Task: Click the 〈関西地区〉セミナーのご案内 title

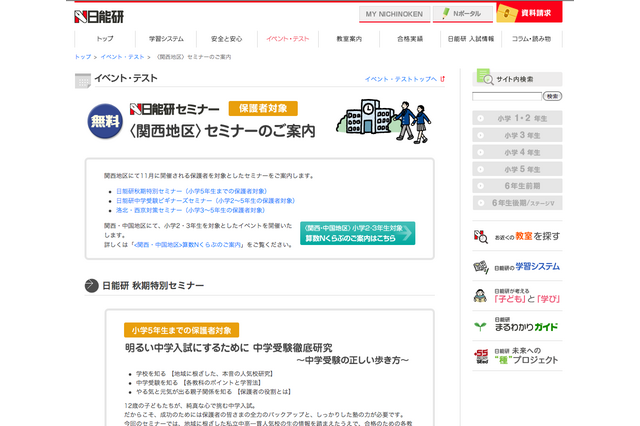Action: tap(223, 131)
